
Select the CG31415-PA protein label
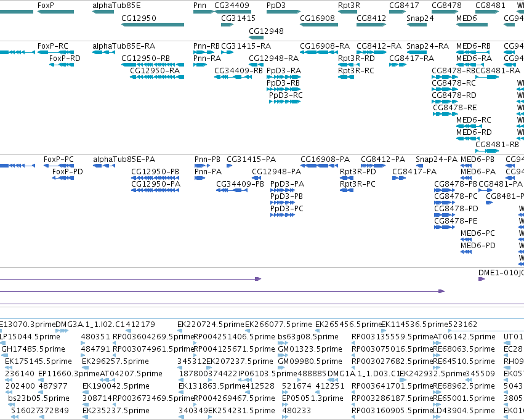251,160
